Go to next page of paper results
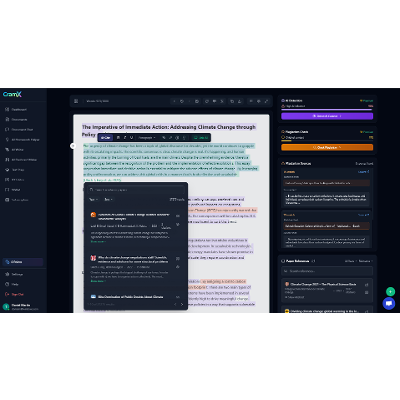This screenshot has height=400, width=400. click(182, 304)
